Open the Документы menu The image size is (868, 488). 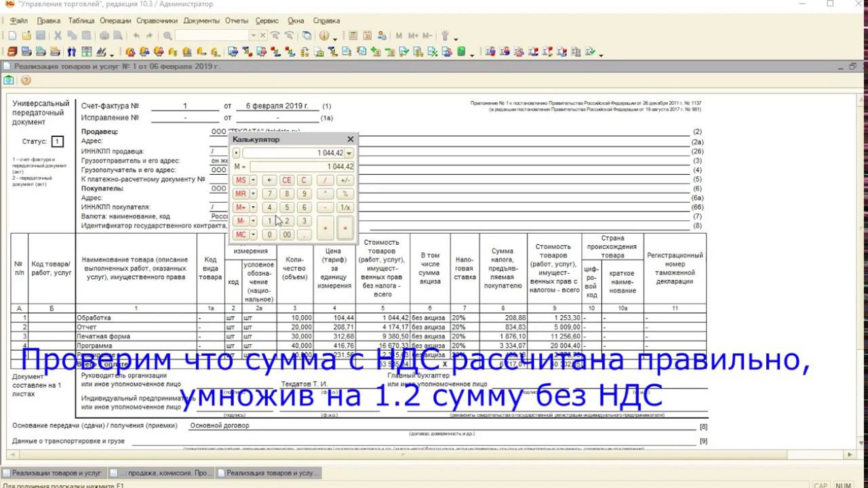tap(201, 21)
